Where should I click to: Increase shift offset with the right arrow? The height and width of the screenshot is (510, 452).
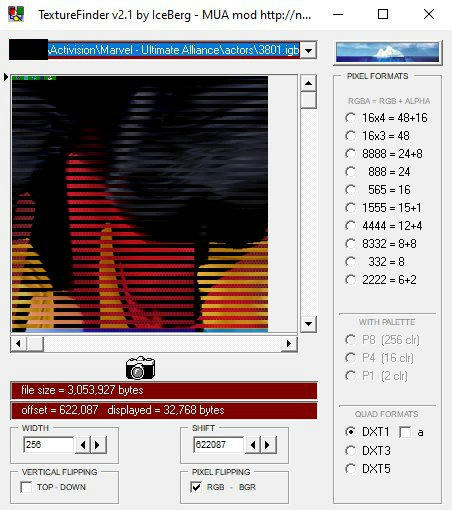pos(268,445)
